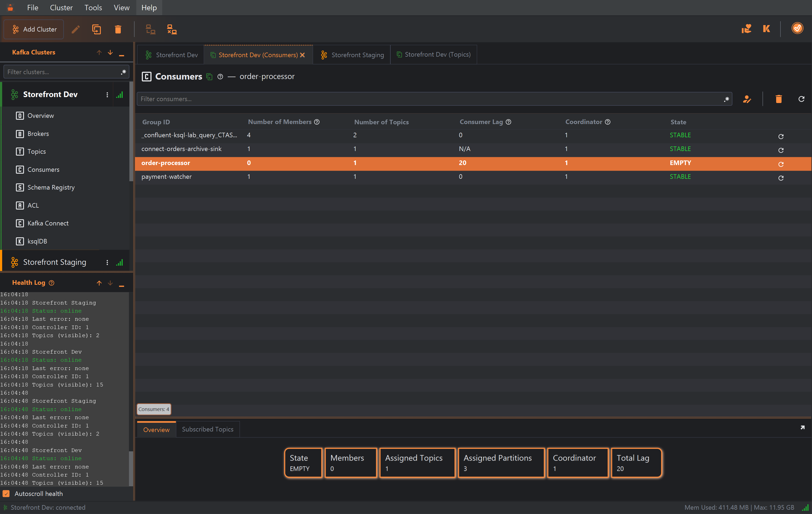812x514 pixels.
Task: Expand details pane with arrow icon
Action: tap(802, 427)
